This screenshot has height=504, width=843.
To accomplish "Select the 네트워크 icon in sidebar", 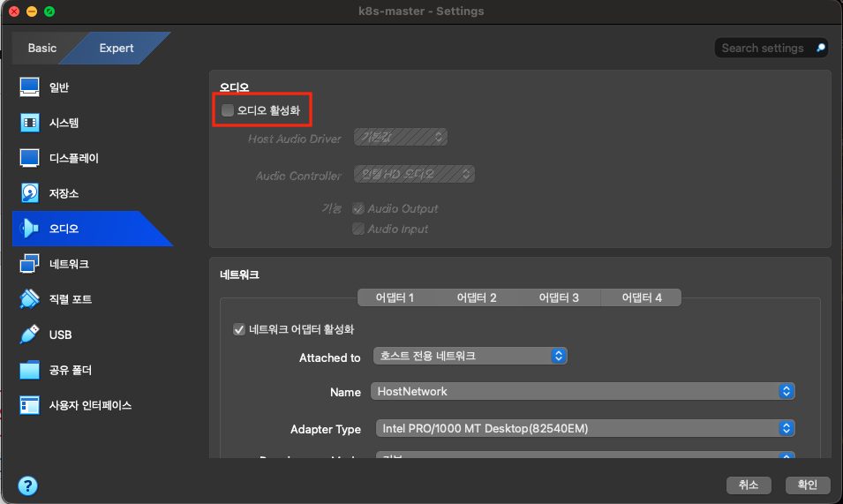I will [x=29, y=264].
